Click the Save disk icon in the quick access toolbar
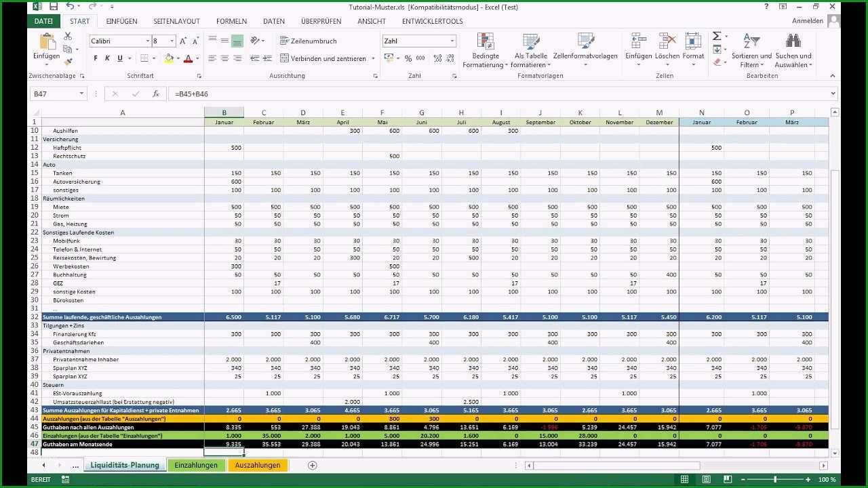Image resolution: width=868 pixels, height=488 pixels. pos(53,7)
